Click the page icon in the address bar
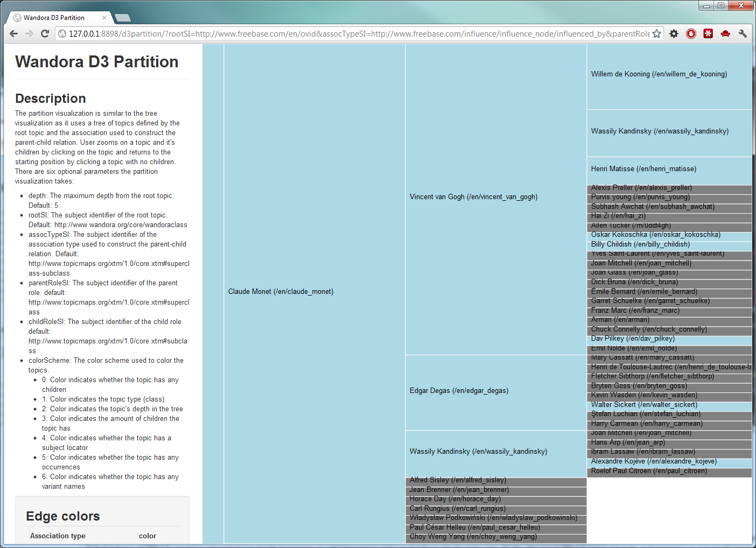The image size is (756, 548). tap(61, 33)
